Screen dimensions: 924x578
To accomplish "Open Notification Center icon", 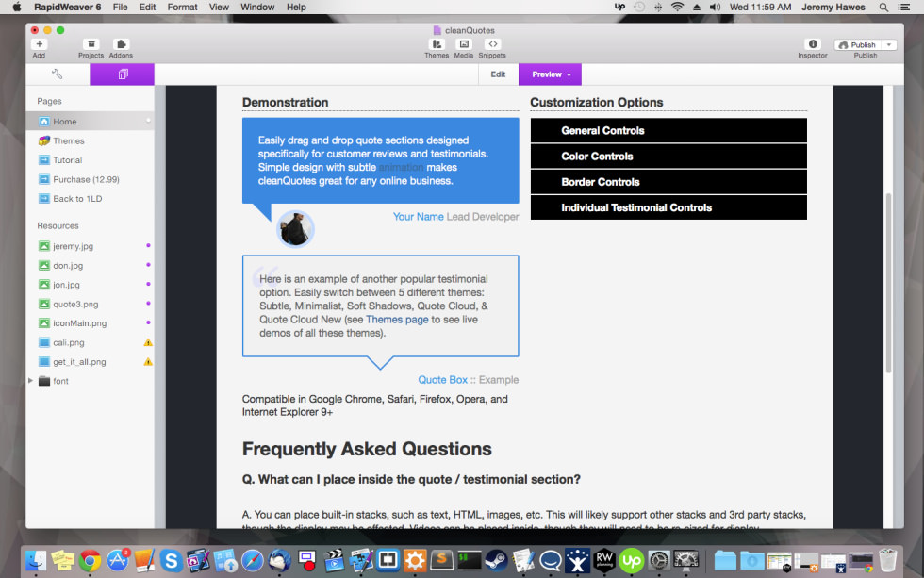I will point(903,7).
